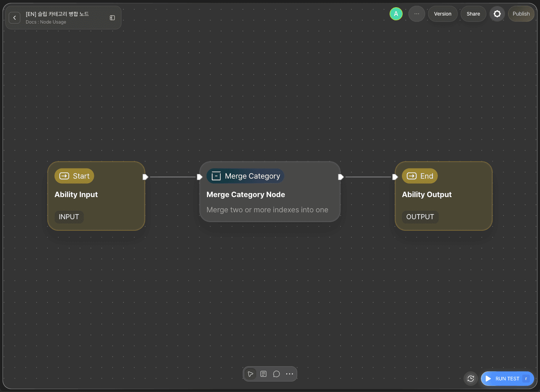Select the note tool in bottom toolbar

[263, 374]
